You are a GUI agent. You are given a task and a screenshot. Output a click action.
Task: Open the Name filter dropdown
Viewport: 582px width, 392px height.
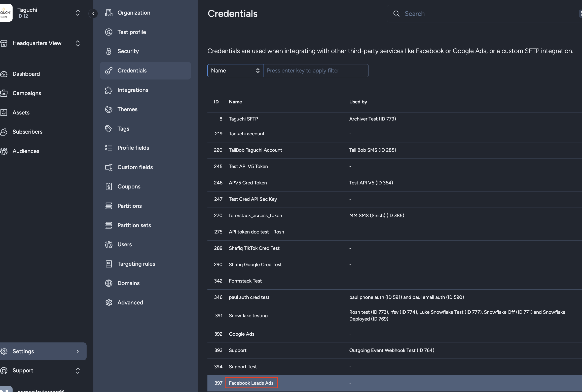pyautogui.click(x=235, y=71)
